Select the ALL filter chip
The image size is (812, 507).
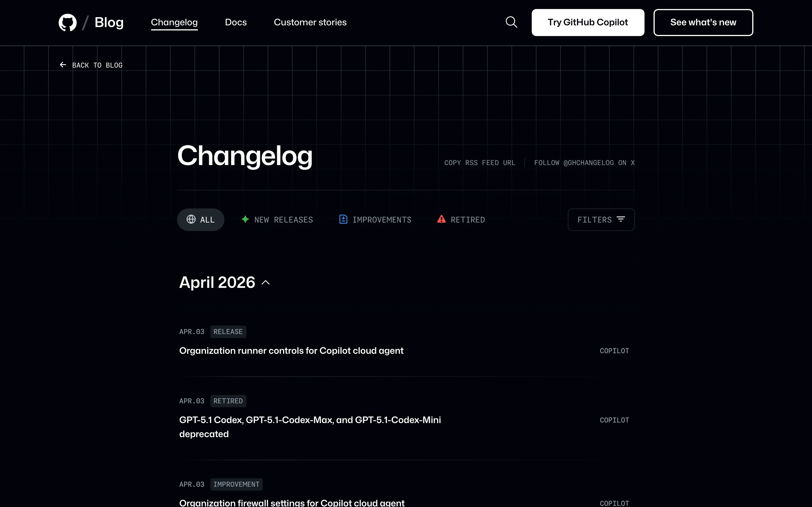(201, 219)
